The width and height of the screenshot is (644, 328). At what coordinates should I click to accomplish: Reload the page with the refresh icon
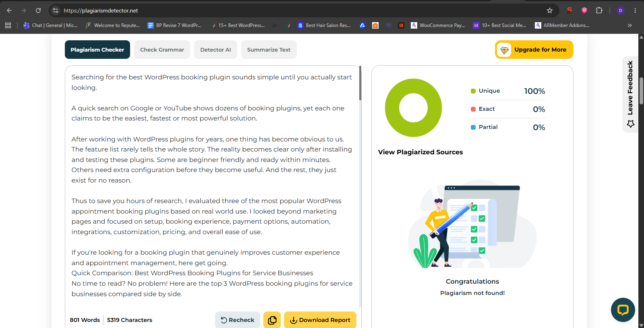point(38,10)
